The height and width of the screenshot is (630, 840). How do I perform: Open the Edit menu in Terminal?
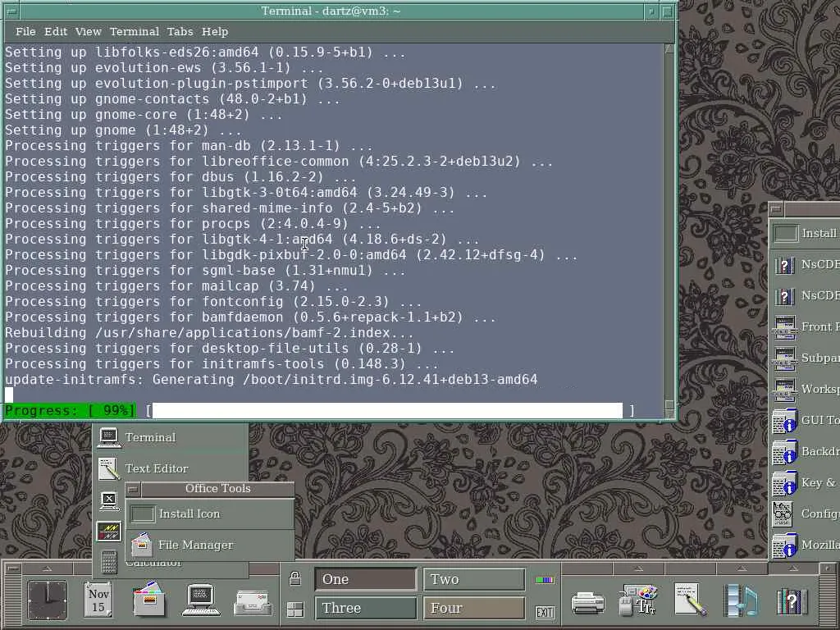coord(56,32)
